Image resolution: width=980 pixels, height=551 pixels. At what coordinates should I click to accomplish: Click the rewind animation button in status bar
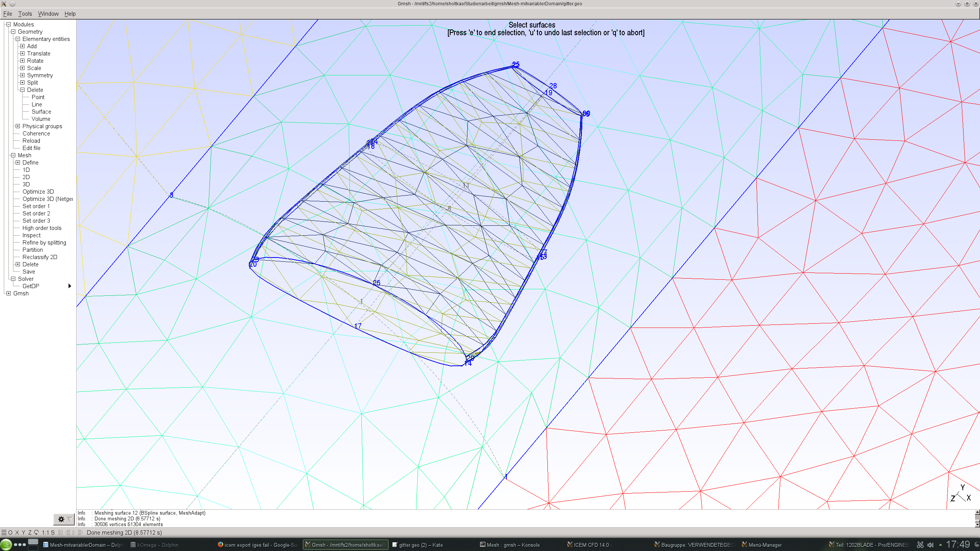coord(60,532)
